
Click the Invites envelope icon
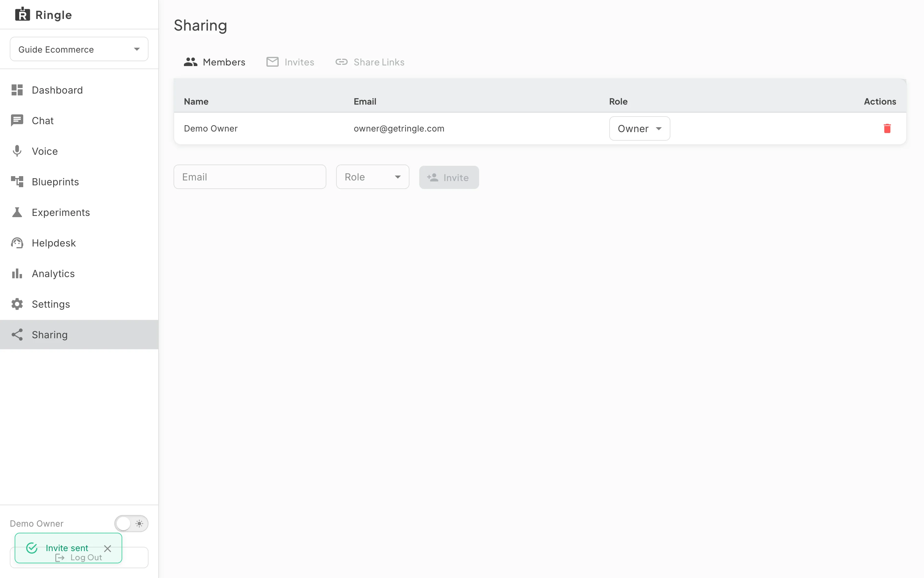[272, 61]
